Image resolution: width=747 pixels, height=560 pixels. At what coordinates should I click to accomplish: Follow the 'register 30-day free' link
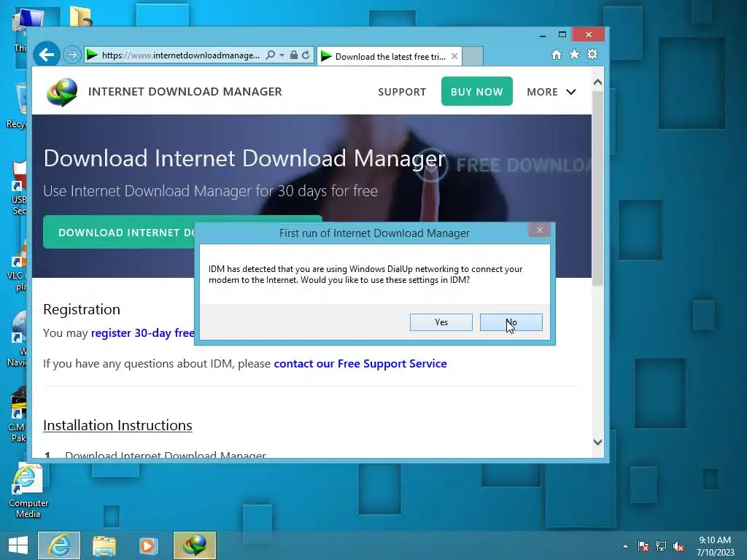[x=142, y=332]
